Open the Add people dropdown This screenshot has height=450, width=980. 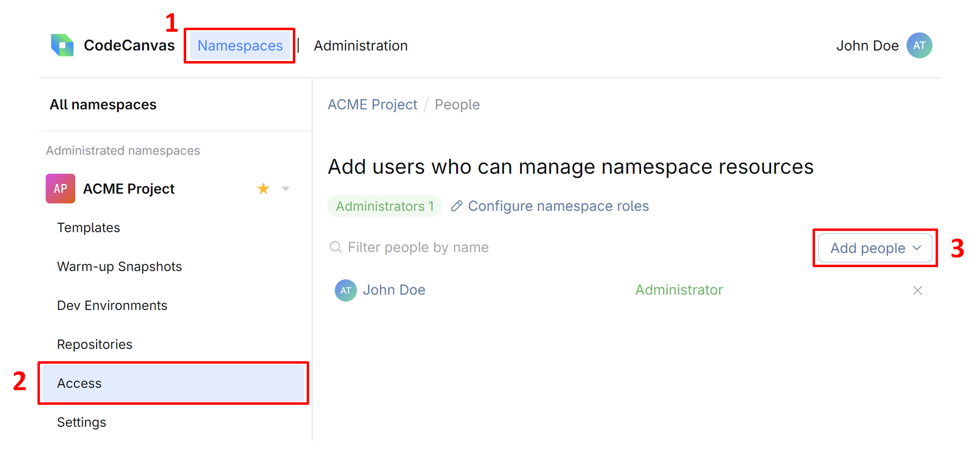tap(874, 248)
